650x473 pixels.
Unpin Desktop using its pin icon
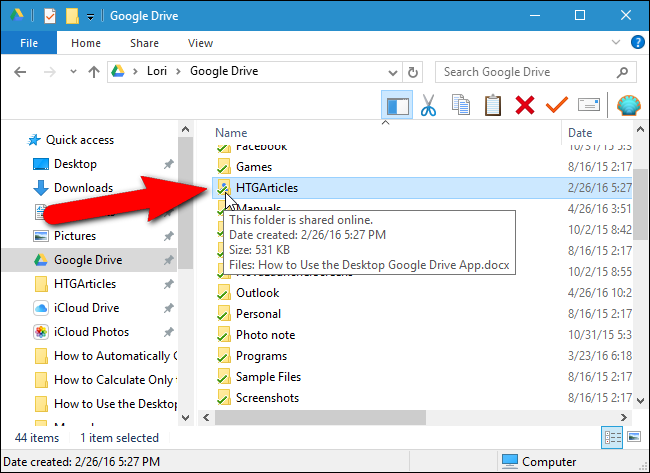tap(168, 164)
